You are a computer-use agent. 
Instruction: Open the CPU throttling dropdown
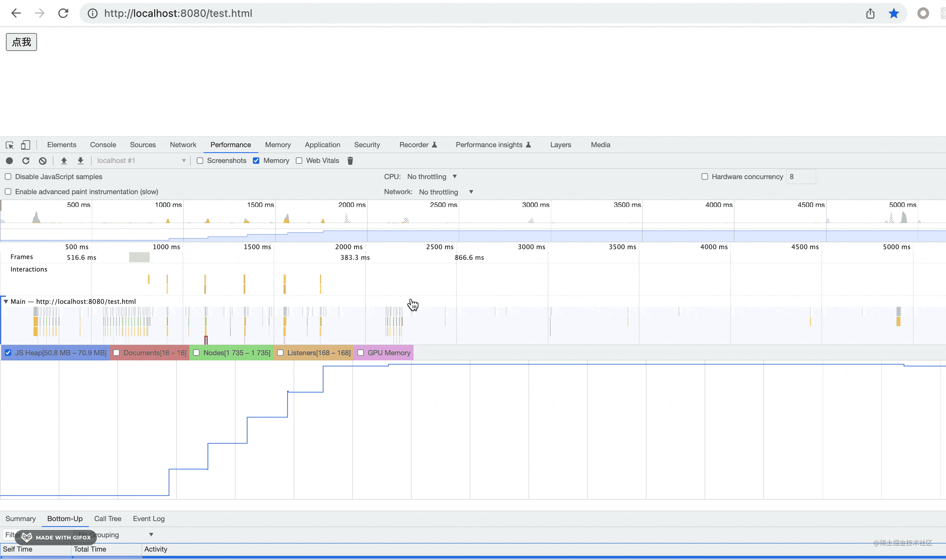point(432,177)
